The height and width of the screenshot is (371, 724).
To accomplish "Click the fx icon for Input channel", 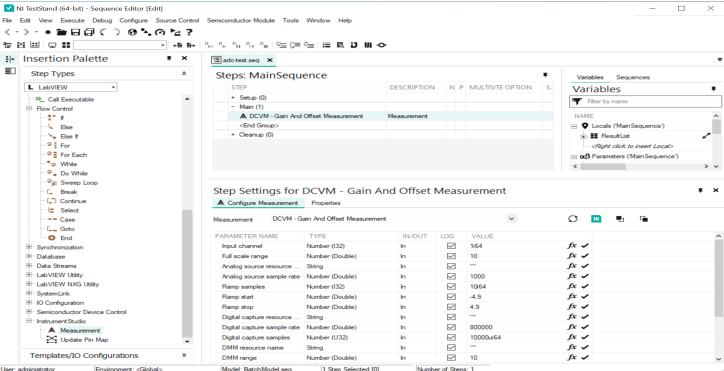I will click(x=572, y=246).
